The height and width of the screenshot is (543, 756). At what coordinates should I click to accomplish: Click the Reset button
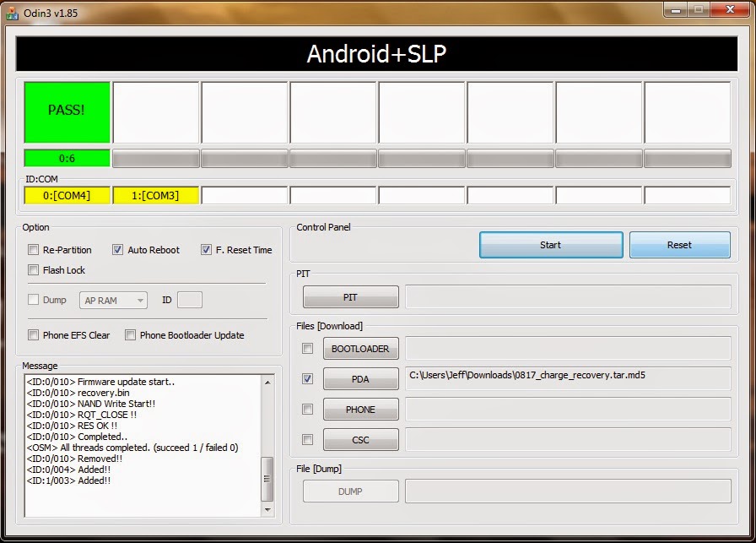click(679, 245)
